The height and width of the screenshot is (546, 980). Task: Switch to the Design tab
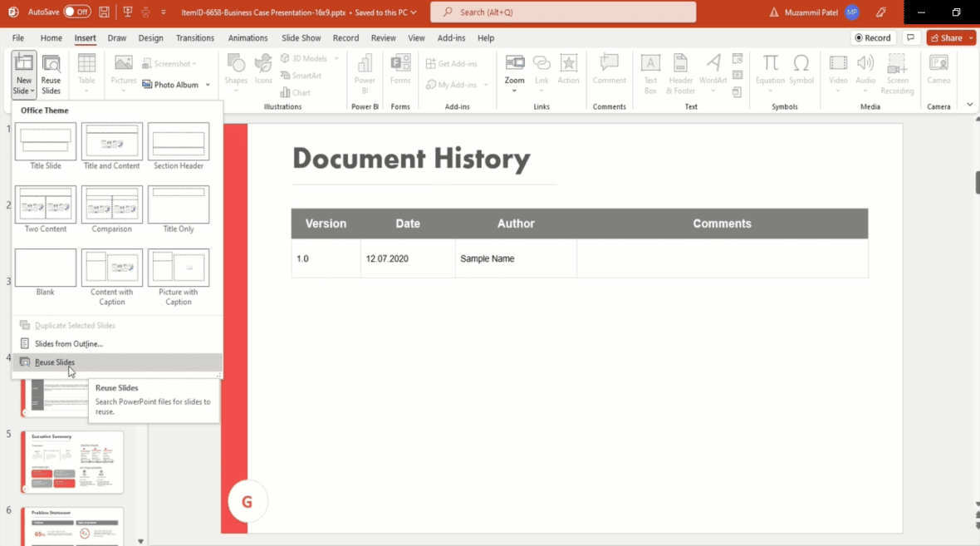coord(150,37)
